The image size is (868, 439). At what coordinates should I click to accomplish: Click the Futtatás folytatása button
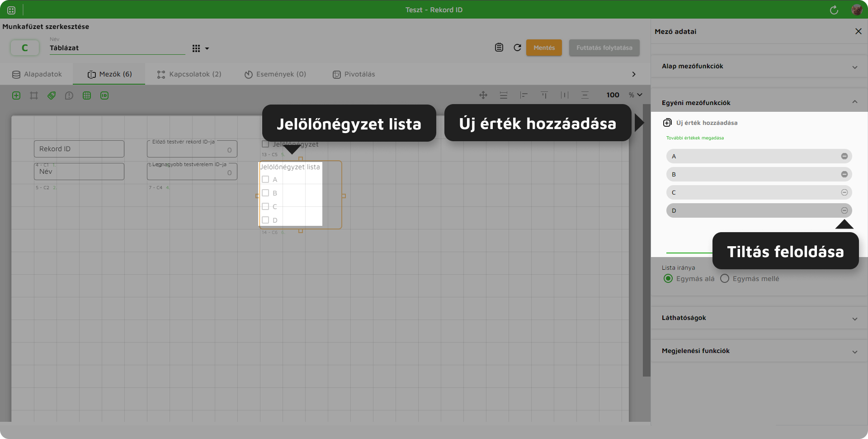(604, 48)
